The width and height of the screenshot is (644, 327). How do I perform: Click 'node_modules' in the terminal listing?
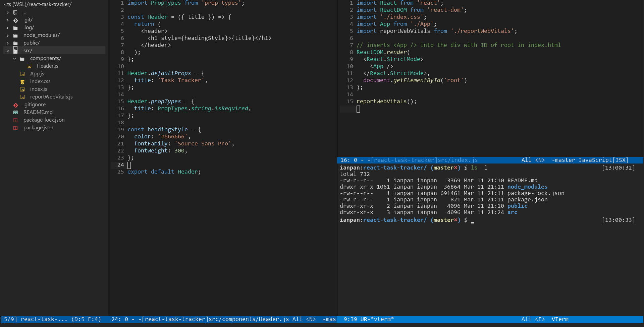[527, 187]
